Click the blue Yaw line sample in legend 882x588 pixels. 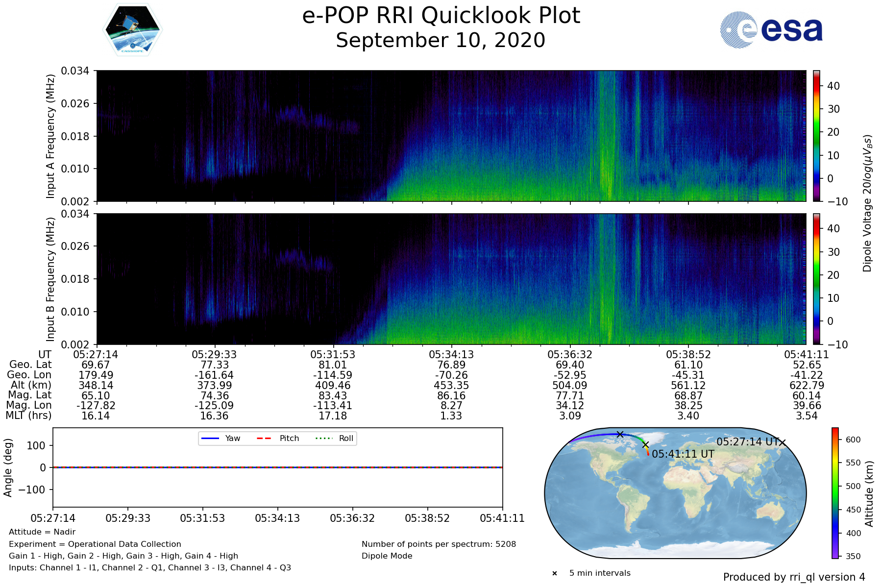click(x=209, y=439)
